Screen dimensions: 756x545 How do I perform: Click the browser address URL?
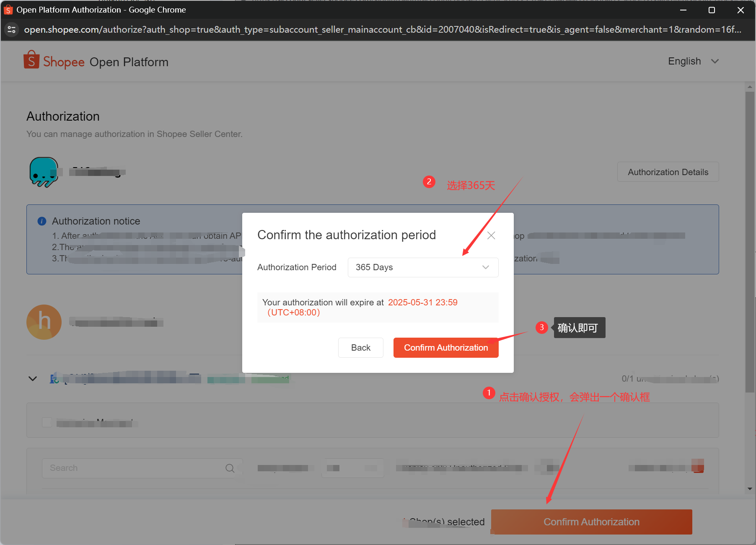click(x=383, y=29)
